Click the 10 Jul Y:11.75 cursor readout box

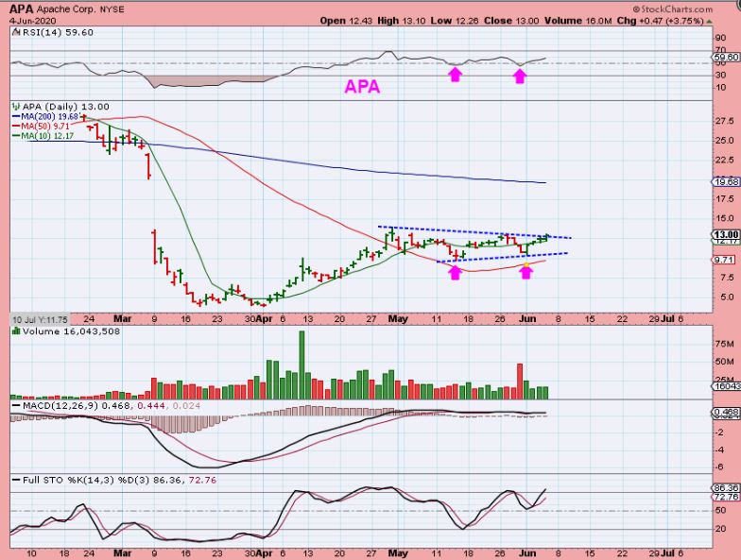(40, 319)
